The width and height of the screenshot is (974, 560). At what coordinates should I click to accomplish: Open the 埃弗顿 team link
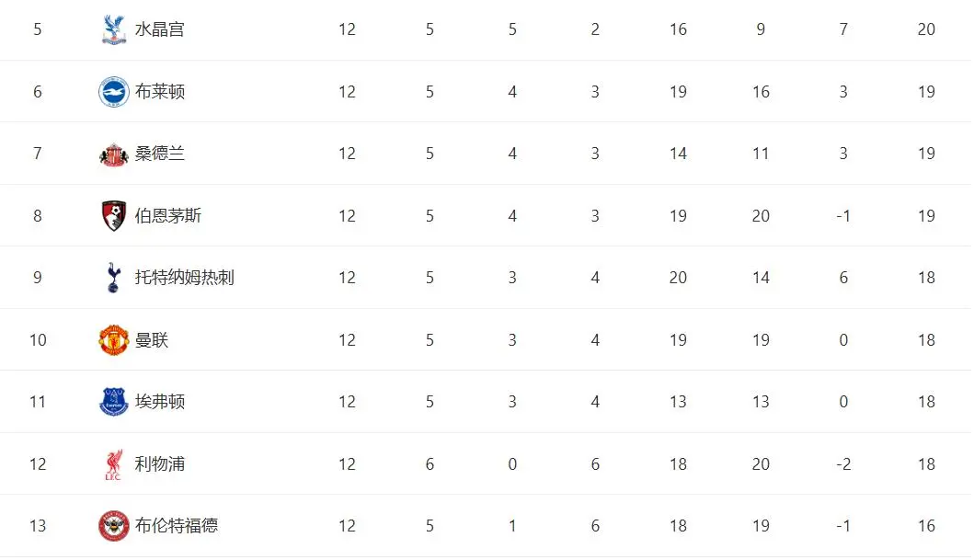160,402
